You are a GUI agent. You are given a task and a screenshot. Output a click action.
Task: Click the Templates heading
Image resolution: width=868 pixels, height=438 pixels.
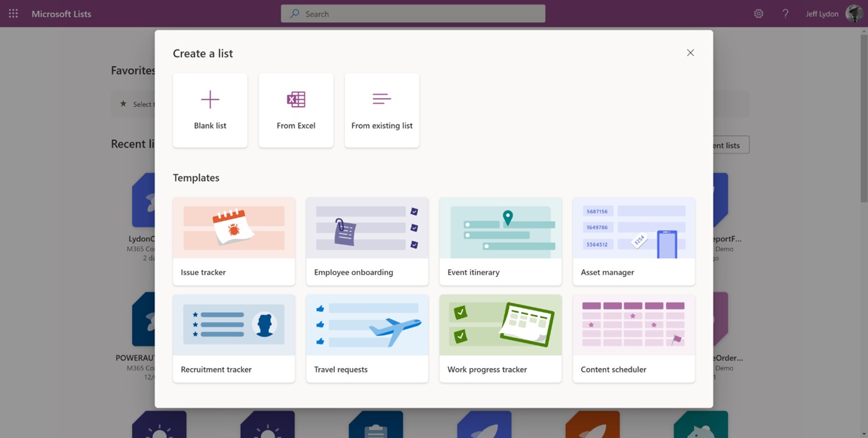[x=196, y=178]
